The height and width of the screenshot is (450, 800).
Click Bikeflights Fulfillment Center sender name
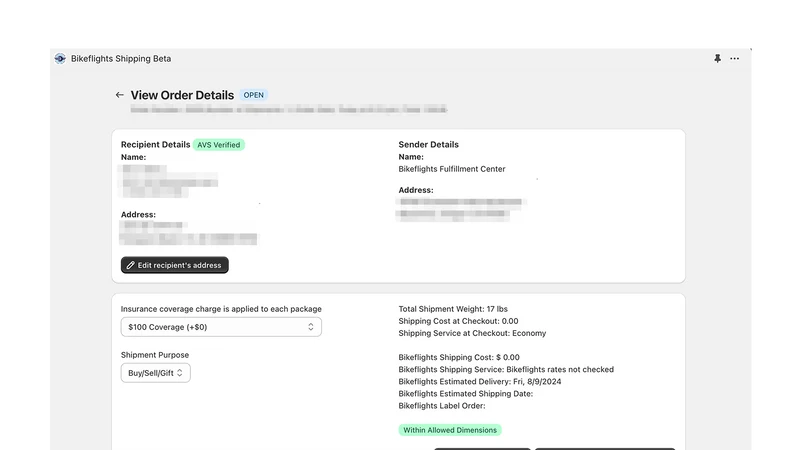(452, 169)
